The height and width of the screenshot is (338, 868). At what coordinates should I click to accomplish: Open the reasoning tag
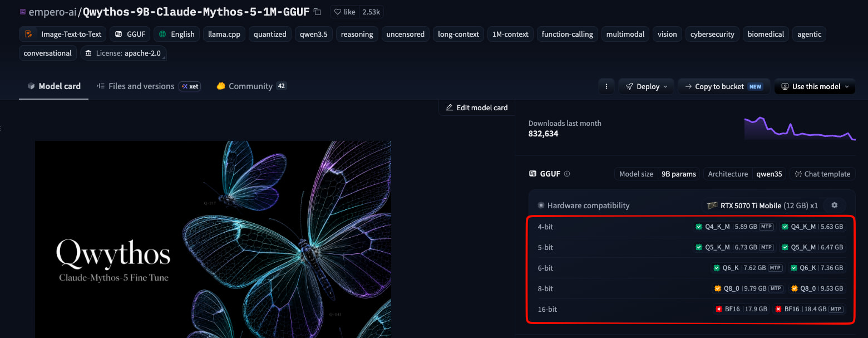point(357,34)
